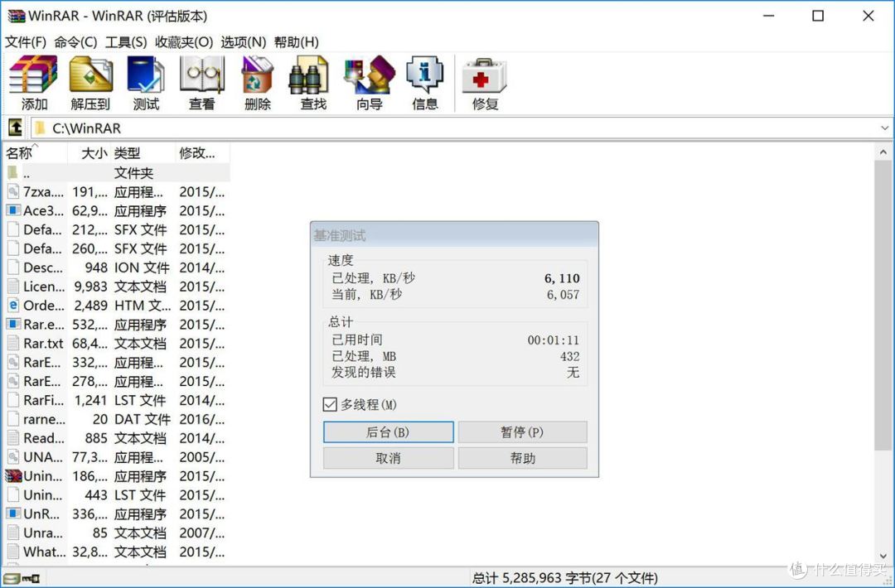The width and height of the screenshot is (895, 588).
Task: Open the Commands (命令) menu
Action: pyautogui.click(x=75, y=42)
